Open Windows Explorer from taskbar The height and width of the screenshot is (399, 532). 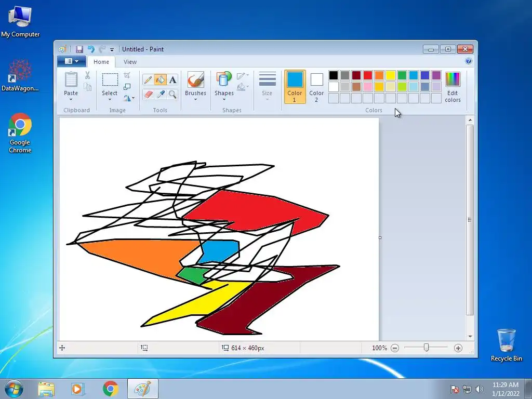[46, 389]
